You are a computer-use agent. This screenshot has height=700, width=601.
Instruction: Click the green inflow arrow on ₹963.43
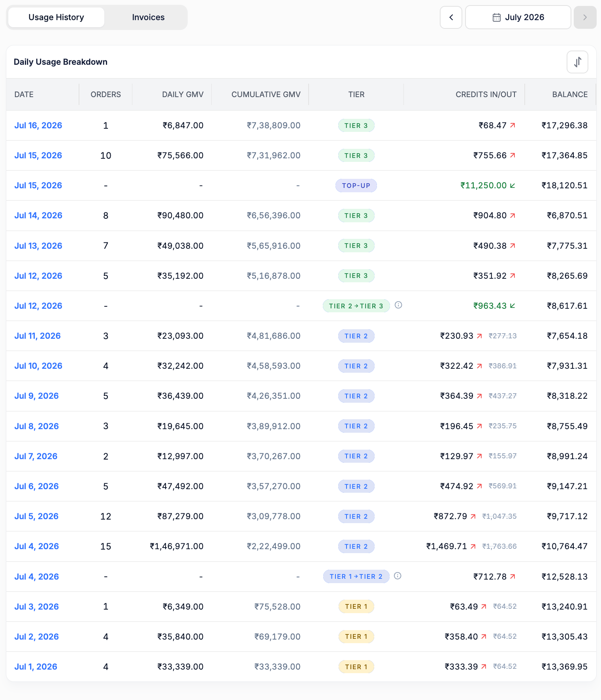pyautogui.click(x=512, y=306)
